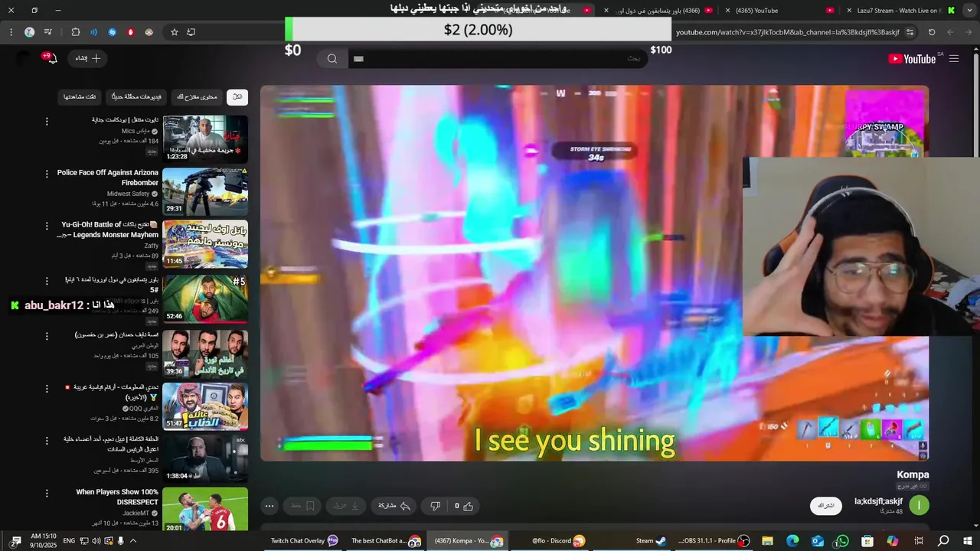Screen dimensions: 980x551
Task: Open Microsoft Edge from taskbar
Action: (x=792, y=541)
